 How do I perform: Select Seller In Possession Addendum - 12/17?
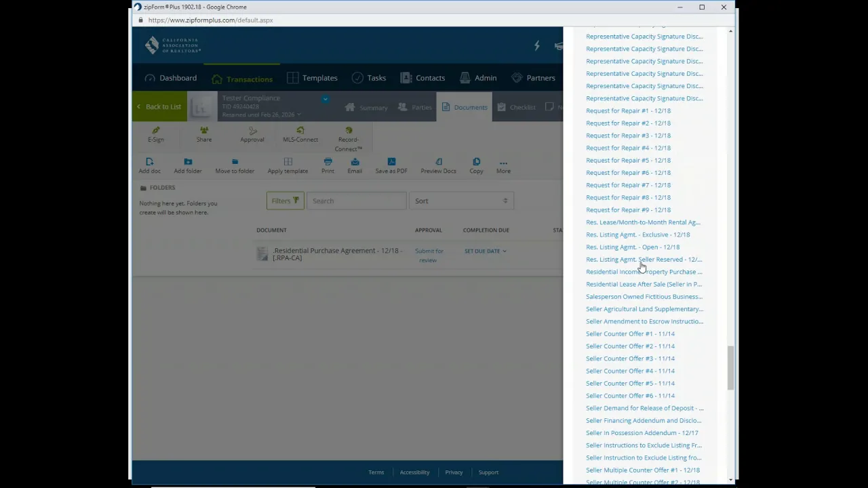(x=642, y=432)
